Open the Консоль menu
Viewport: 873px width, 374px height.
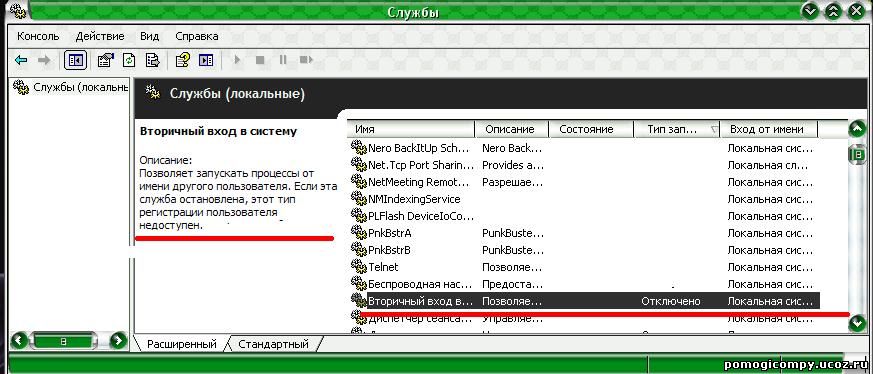(38, 36)
